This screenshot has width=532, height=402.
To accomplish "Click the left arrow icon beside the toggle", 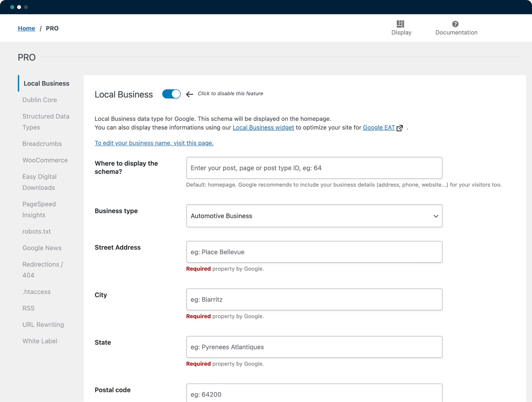I will (x=189, y=94).
